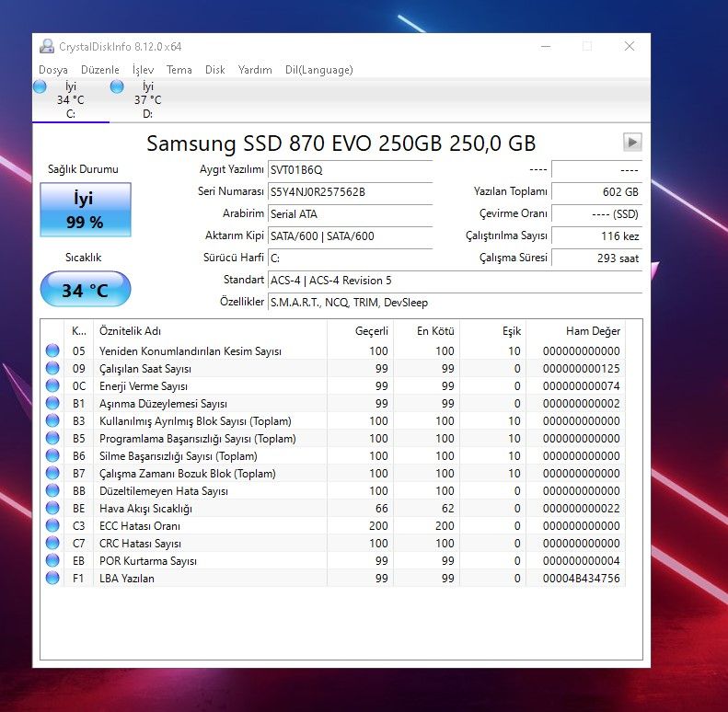Click the Çalışma Süresi value 293 saat
728x712 pixels.
[597, 258]
